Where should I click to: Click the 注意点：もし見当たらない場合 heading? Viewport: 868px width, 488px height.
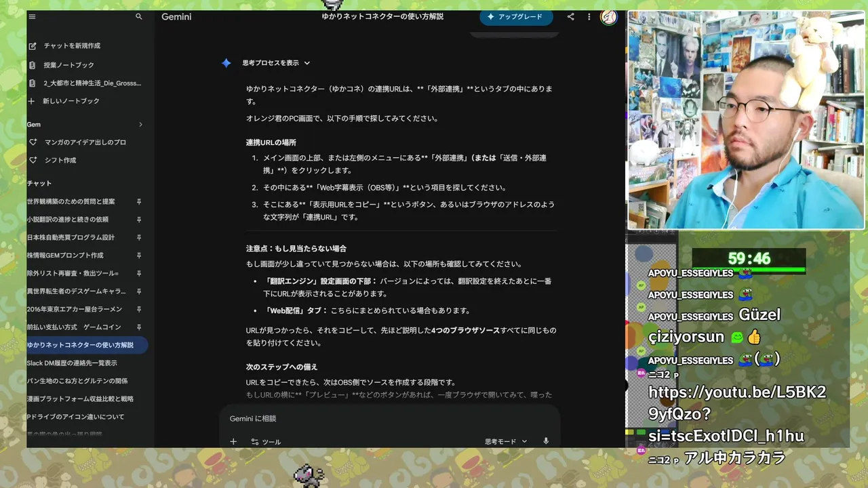tap(296, 249)
